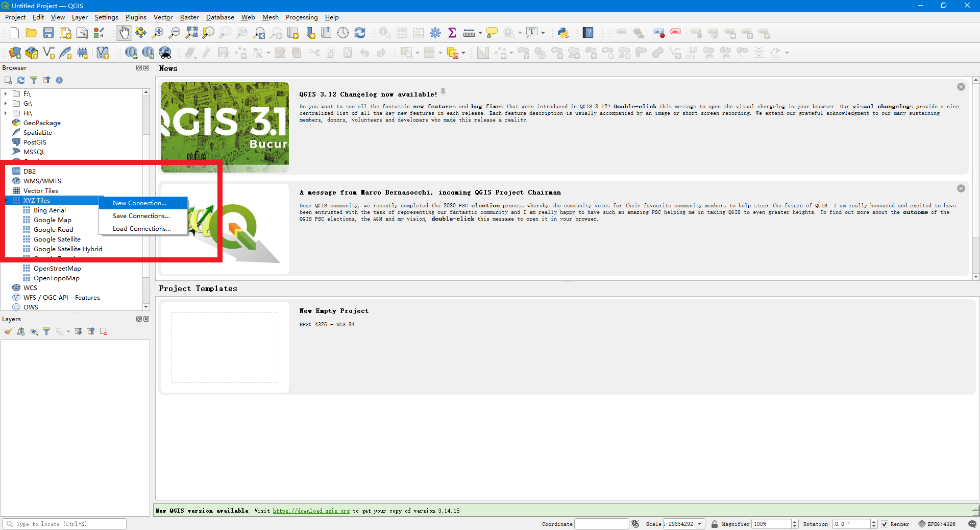Screen dimensions: 980x530
Task: Open the download.qgis.org link
Action: coord(311,511)
